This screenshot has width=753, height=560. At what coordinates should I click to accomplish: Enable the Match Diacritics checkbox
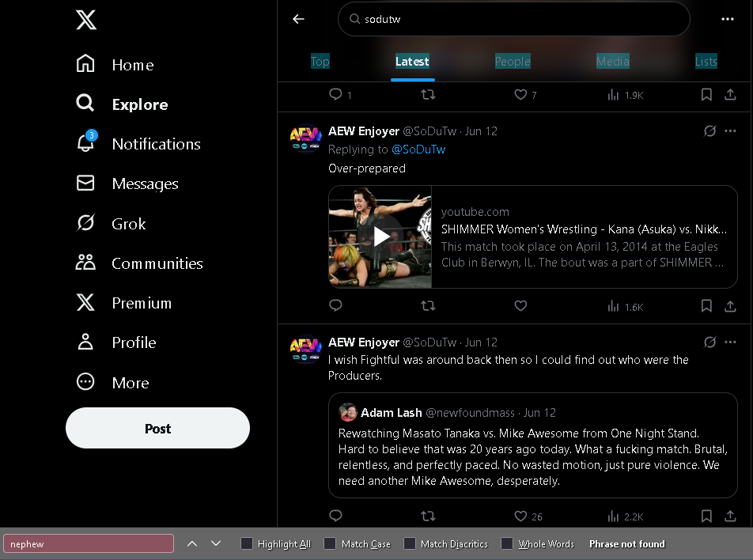tap(409, 543)
